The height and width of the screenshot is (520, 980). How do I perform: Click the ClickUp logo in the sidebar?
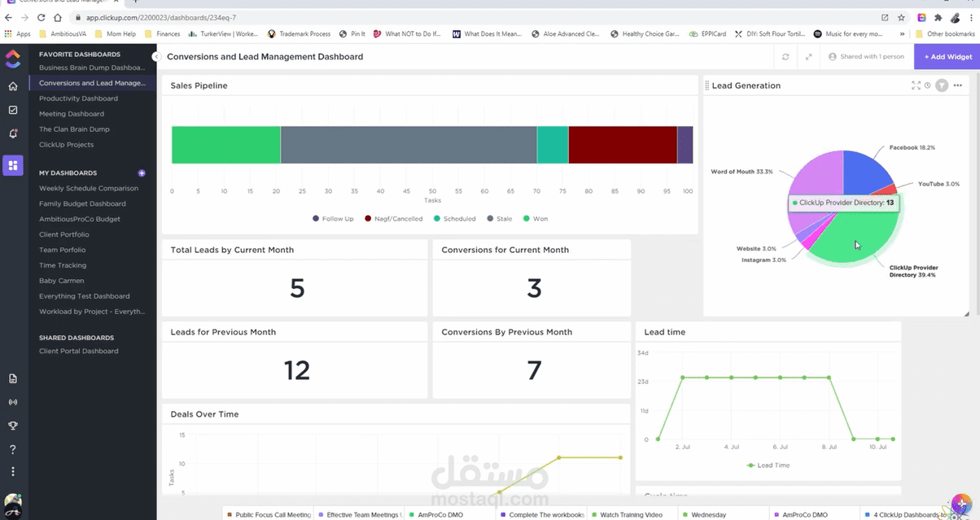click(x=13, y=58)
